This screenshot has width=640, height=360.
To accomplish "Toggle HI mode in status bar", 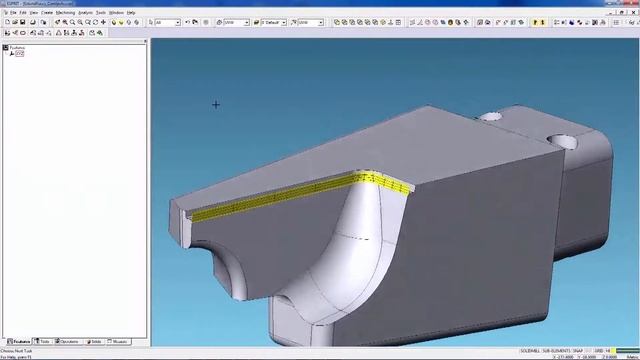I will [x=608, y=351].
